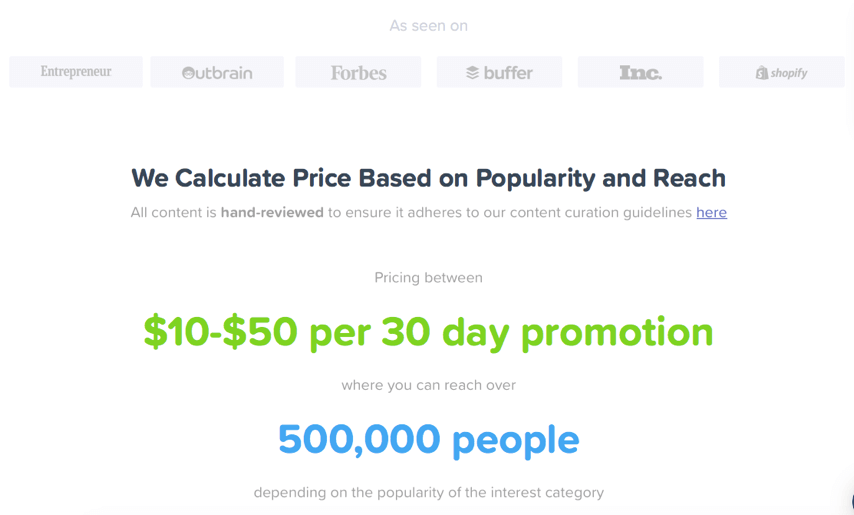
Task: Click the Entrepreneur logo tile
Action: pyautogui.click(x=76, y=72)
